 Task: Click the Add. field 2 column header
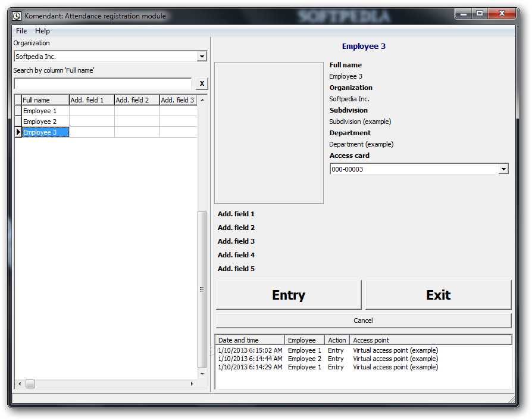point(137,100)
